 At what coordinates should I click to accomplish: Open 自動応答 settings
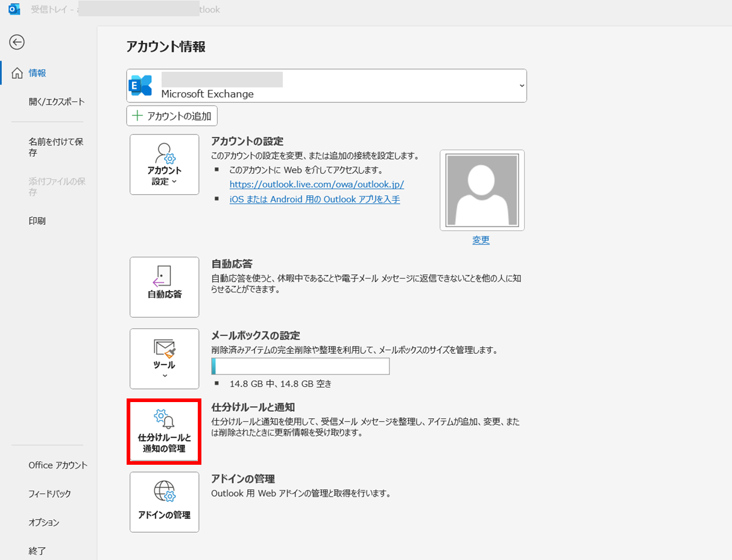coord(164,287)
